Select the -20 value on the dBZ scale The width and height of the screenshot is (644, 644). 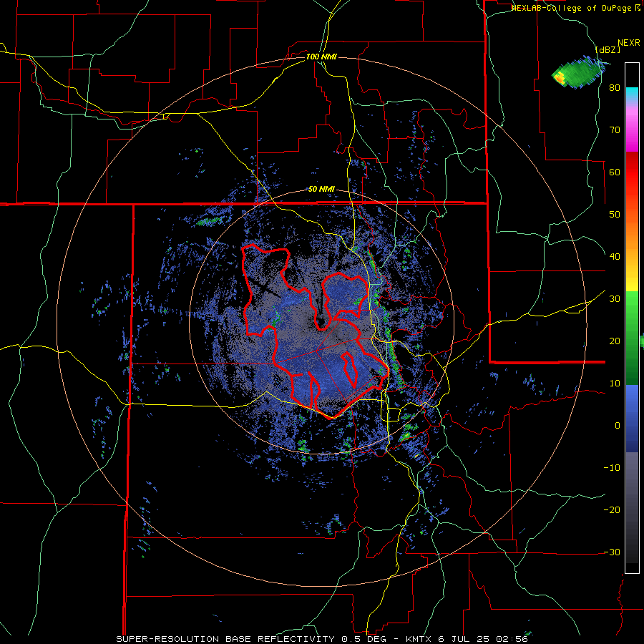(612, 510)
